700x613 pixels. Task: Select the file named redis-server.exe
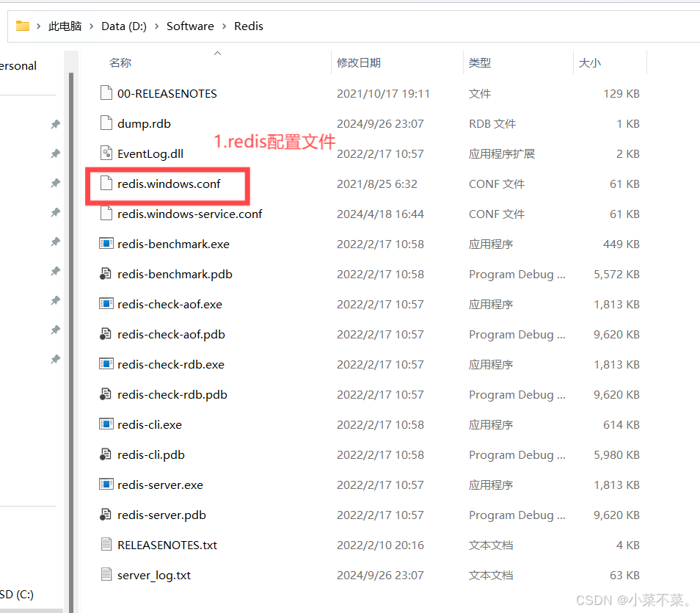[x=160, y=485]
